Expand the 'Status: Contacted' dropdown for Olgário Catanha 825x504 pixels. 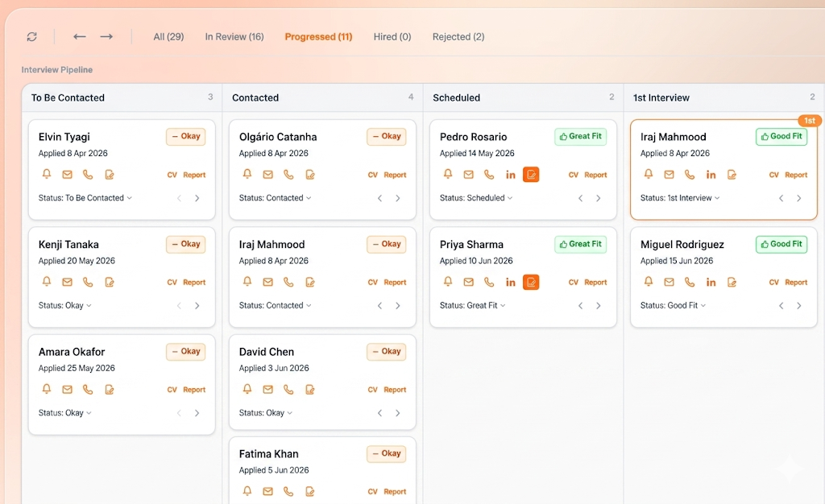point(276,198)
